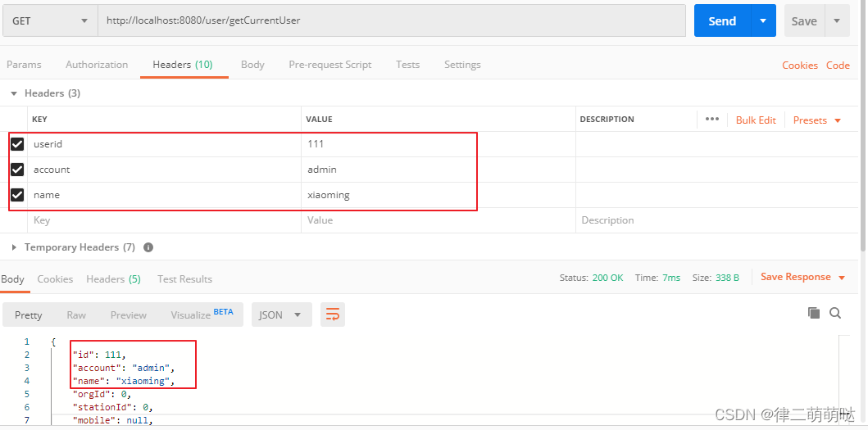The image size is (868, 430).
Task: Open the Save Response dropdown
Action: pos(802,278)
